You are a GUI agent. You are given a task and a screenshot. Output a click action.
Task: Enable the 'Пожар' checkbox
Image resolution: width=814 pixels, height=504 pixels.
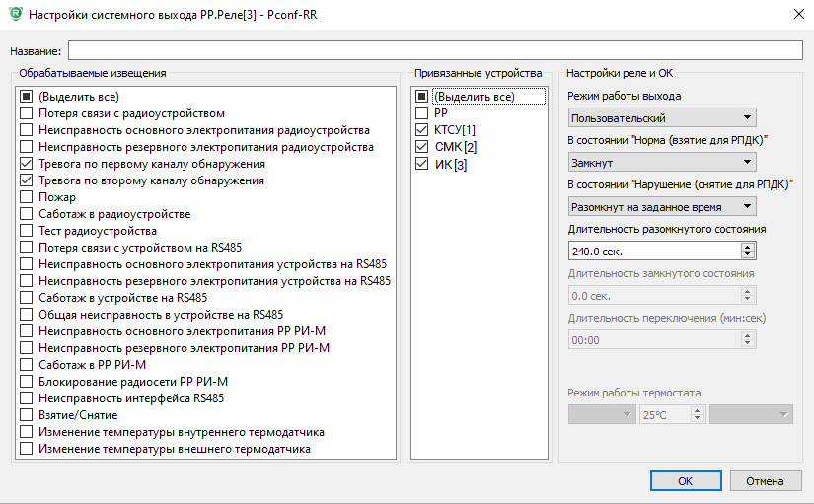pos(27,197)
